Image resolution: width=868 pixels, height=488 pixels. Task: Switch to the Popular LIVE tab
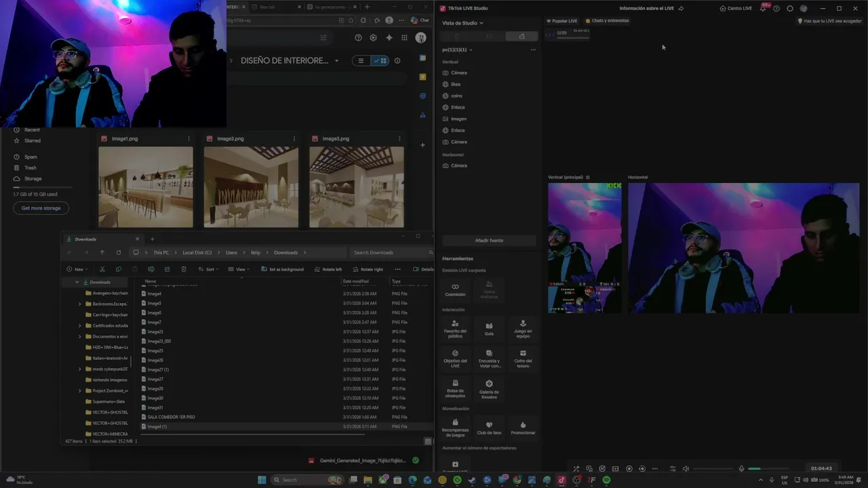click(x=562, y=21)
